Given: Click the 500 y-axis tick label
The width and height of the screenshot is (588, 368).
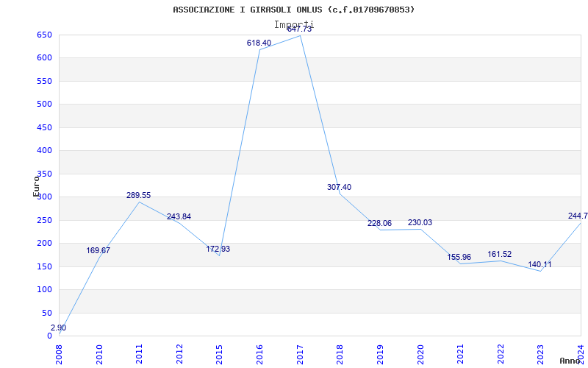Looking at the screenshot, I should click(44, 104).
